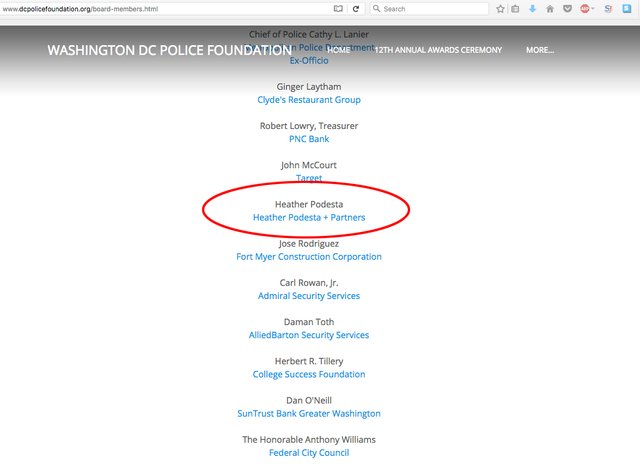640x465 pixels.
Task: Open the Ex-Officio link
Action: [x=309, y=60]
